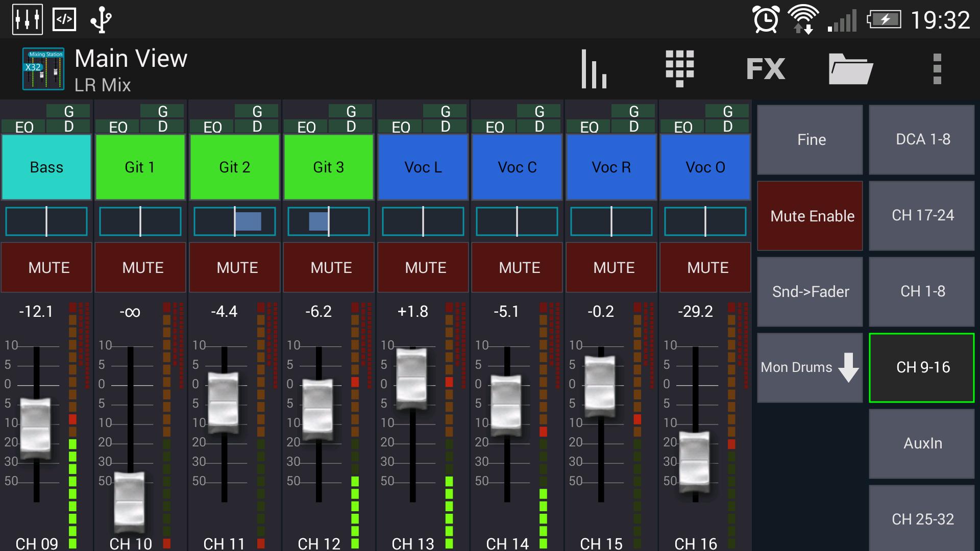The height and width of the screenshot is (551, 980).
Task: Switch to the CH 17-24 layer
Action: [x=921, y=216]
